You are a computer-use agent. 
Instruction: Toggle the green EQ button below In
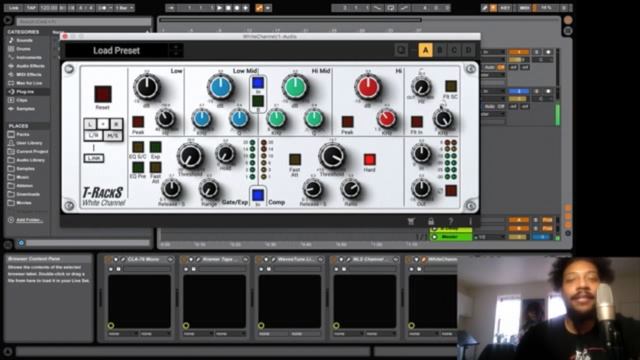pos(258,101)
